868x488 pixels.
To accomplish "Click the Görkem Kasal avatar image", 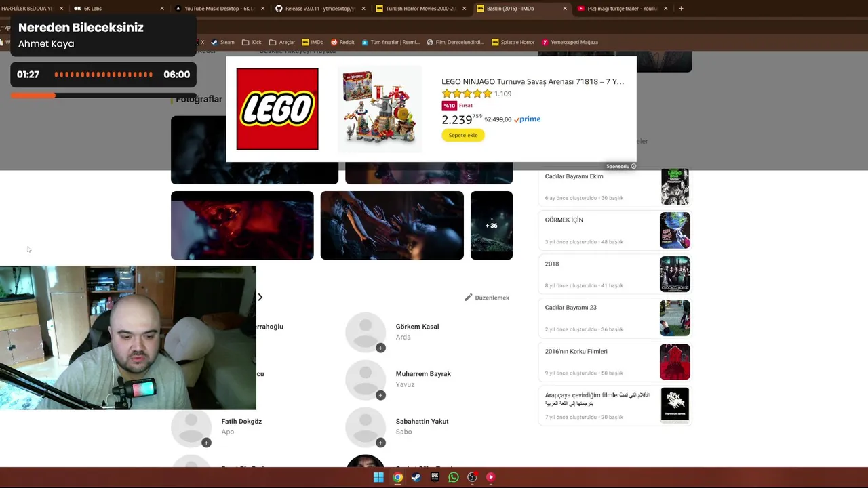I will (x=366, y=333).
